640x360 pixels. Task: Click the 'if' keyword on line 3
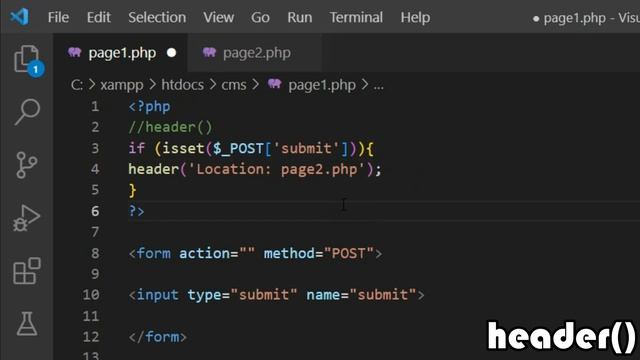(x=136, y=148)
